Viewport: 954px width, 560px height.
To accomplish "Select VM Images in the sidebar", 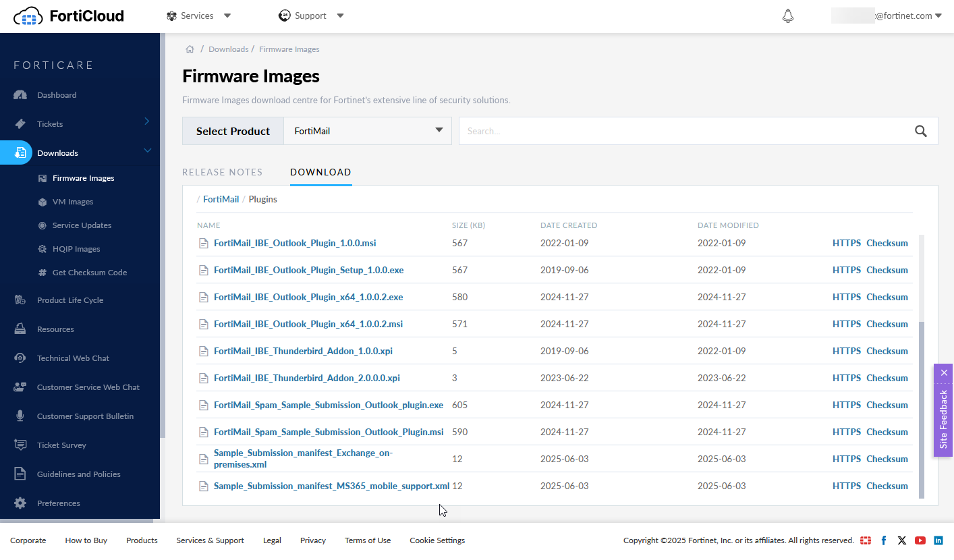I will coord(72,201).
